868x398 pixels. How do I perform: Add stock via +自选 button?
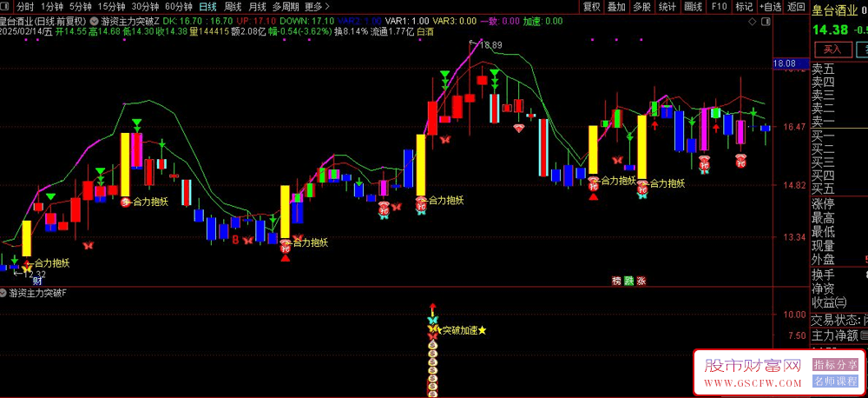click(x=771, y=7)
